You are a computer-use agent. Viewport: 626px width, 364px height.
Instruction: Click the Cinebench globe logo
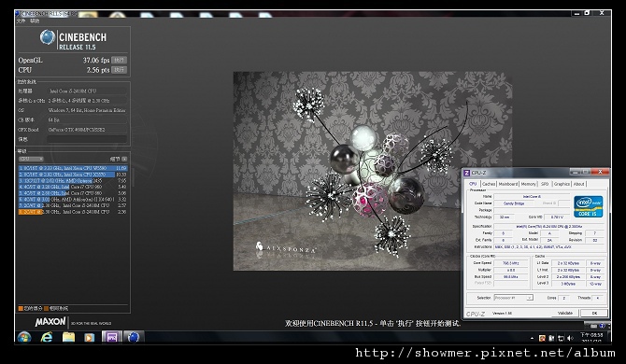pos(47,37)
